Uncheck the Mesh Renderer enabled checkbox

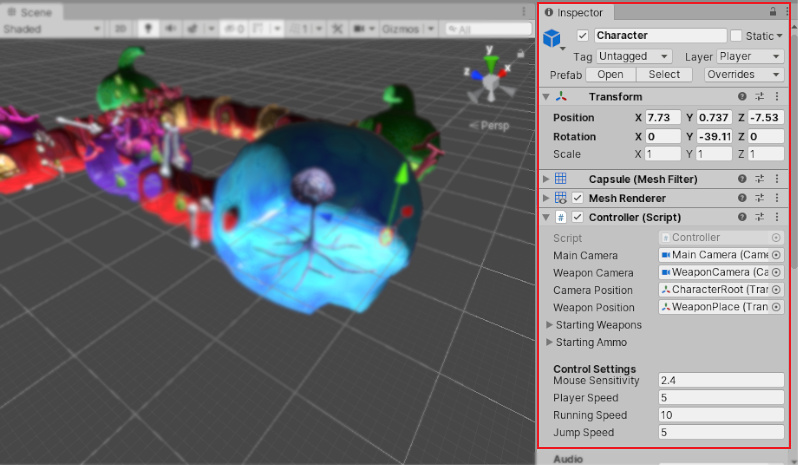coord(577,198)
